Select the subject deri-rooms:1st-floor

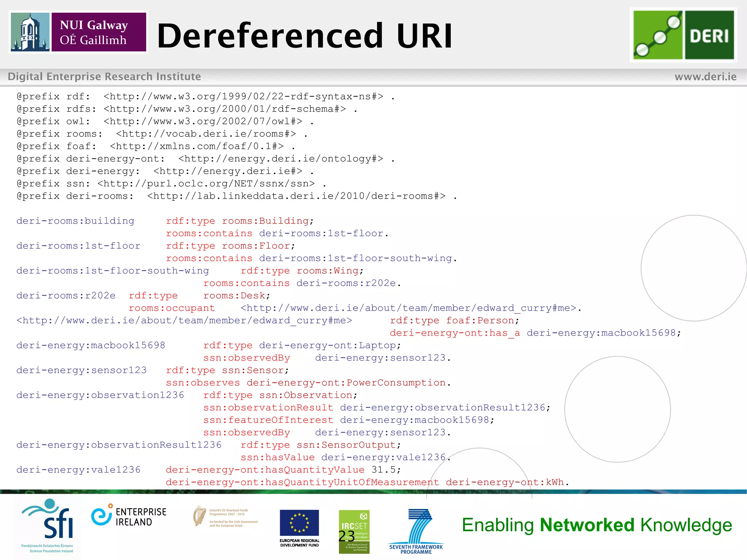click(x=78, y=246)
